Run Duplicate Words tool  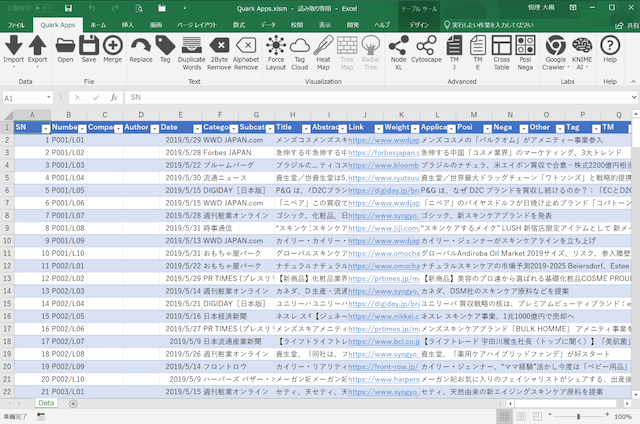coord(191,45)
